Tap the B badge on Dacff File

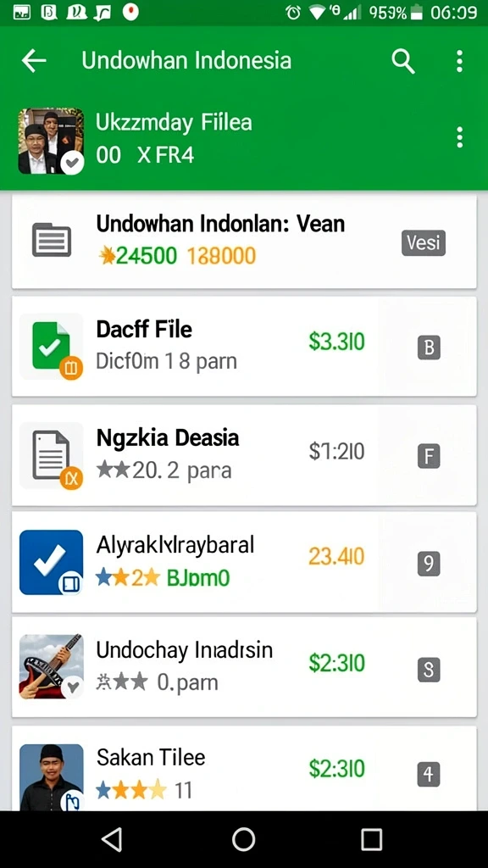(429, 348)
